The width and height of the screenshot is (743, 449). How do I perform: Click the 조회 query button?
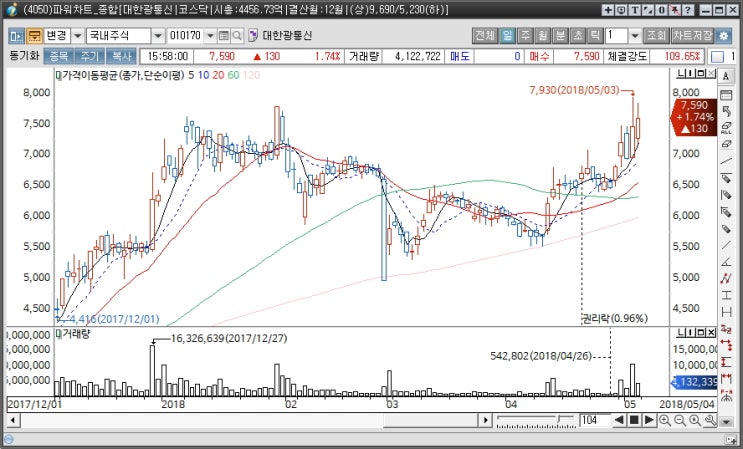(x=656, y=36)
